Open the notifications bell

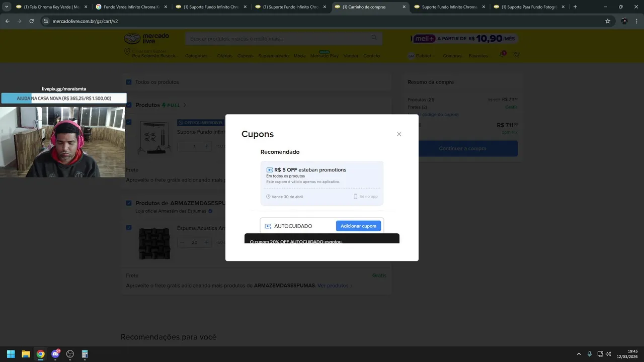[x=502, y=54]
